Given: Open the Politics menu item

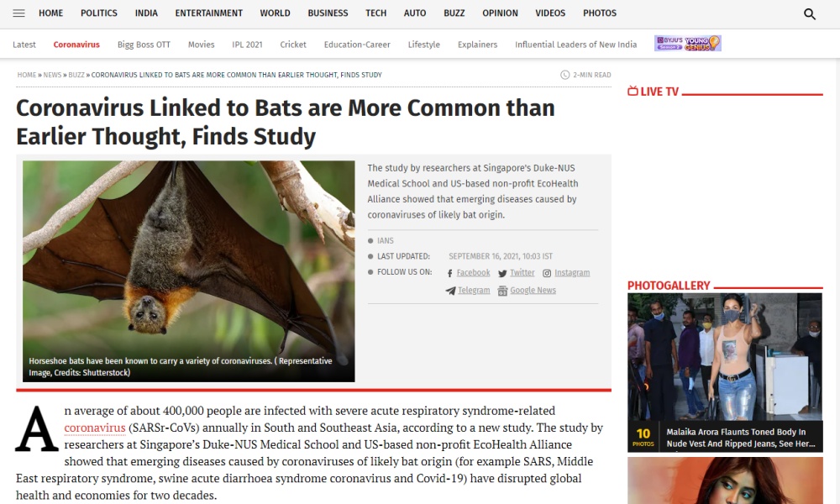Looking at the screenshot, I should [99, 13].
